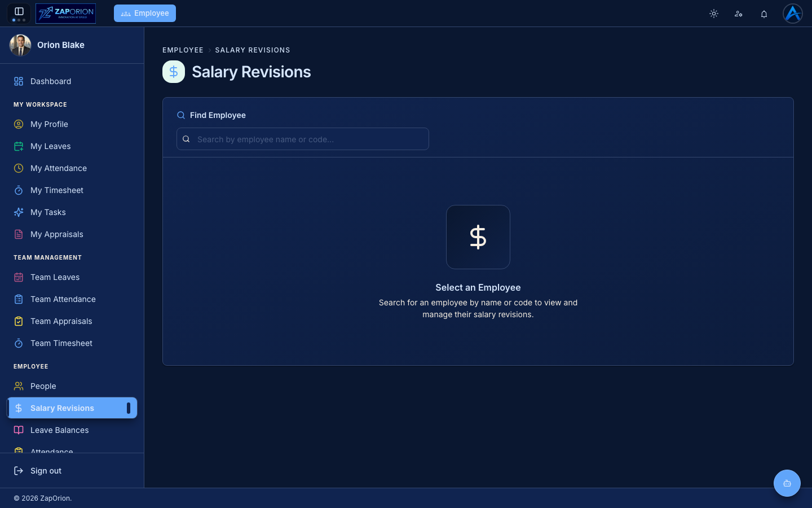Open People list
812x508 pixels.
[x=72, y=386]
